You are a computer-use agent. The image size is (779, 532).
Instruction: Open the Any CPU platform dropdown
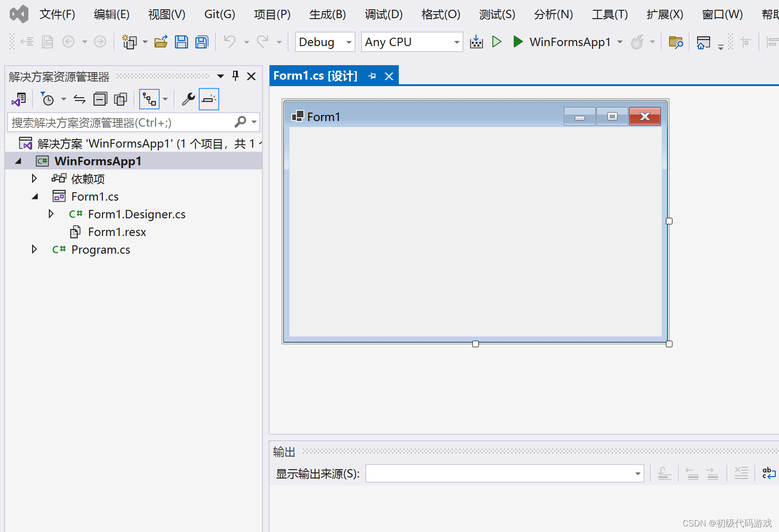pyautogui.click(x=412, y=42)
